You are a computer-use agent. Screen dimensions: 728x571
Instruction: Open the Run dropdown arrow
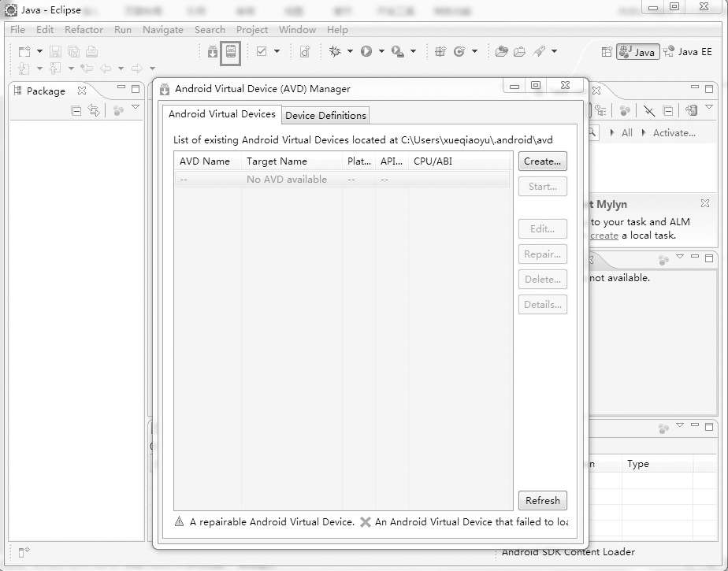381,51
